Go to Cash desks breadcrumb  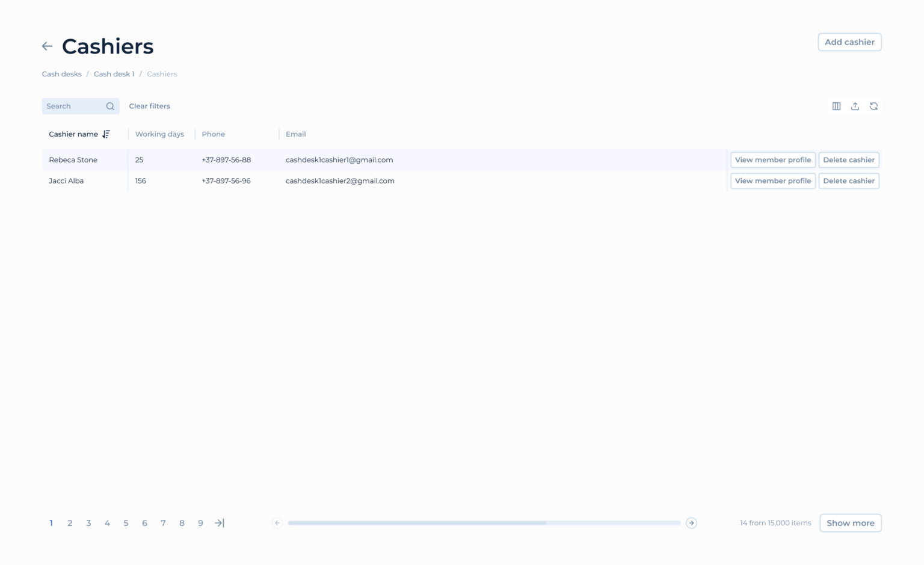pyautogui.click(x=61, y=74)
